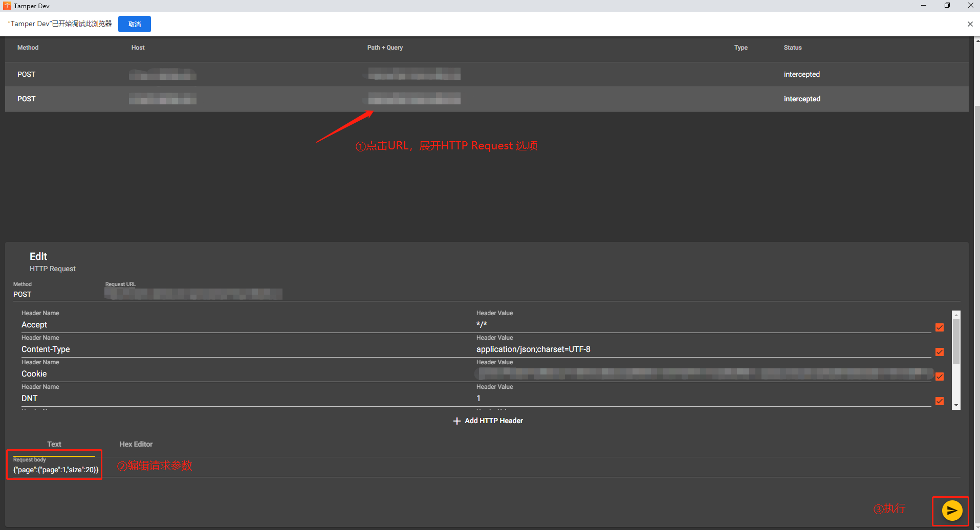980x530 pixels.
Task: Switch to the Text body tab
Action: point(54,445)
